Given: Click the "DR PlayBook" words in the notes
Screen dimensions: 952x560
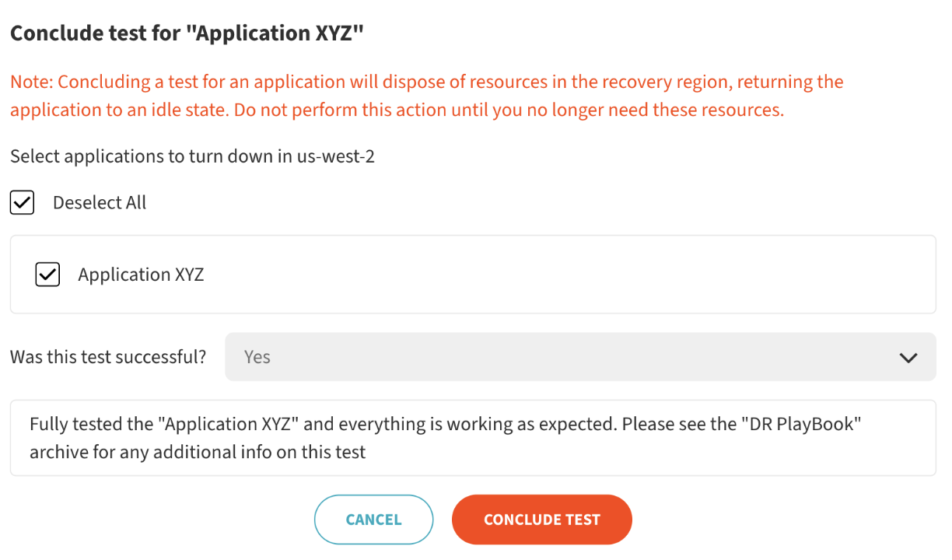Looking at the screenshot, I should pyautogui.click(x=803, y=425).
